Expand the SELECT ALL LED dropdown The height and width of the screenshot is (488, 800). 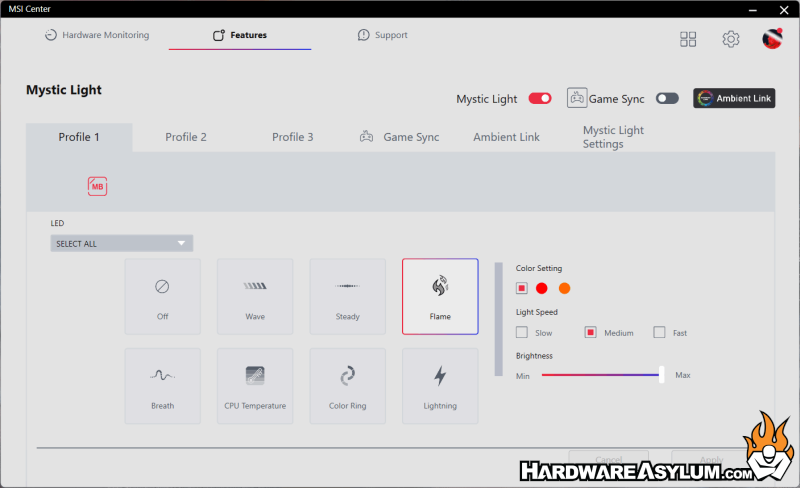click(x=121, y=243)
